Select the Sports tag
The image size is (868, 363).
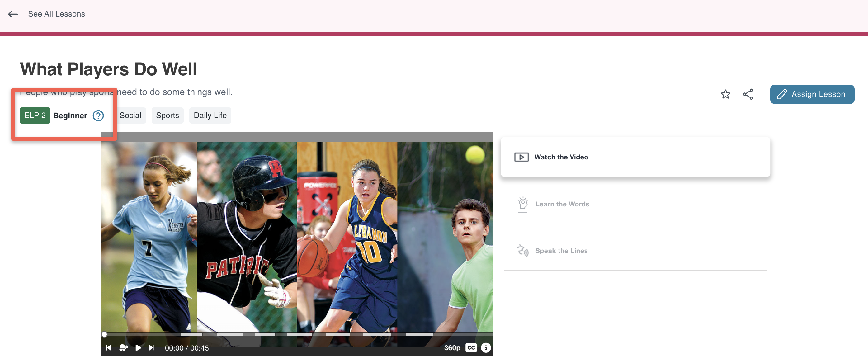167,115
